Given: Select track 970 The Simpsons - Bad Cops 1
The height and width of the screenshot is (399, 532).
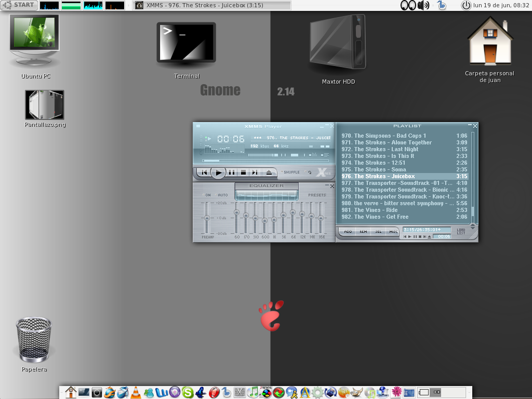Looking at the screenshot, I should click(404, 136).
